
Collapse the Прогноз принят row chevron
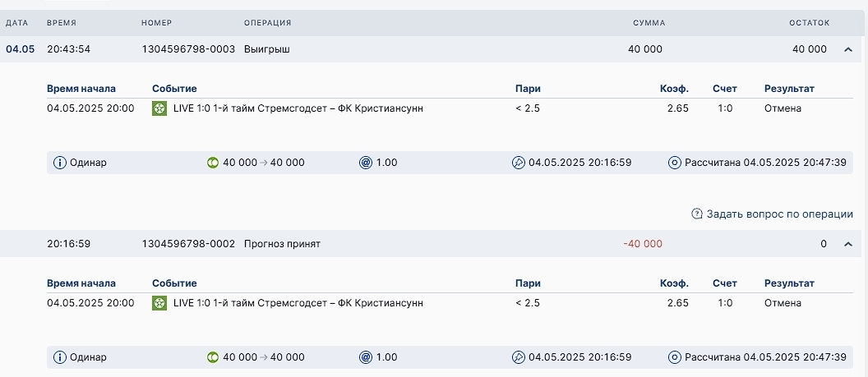coord(848,244)
